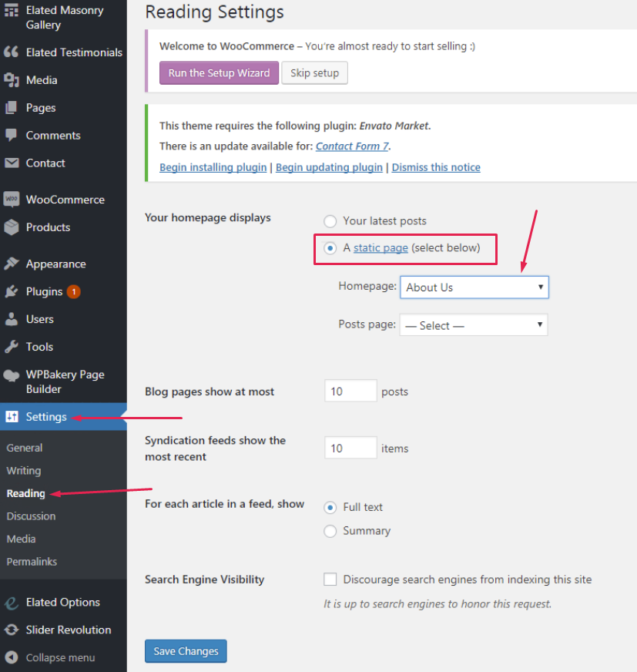Click the Elated Options icon

click(12, 603)
